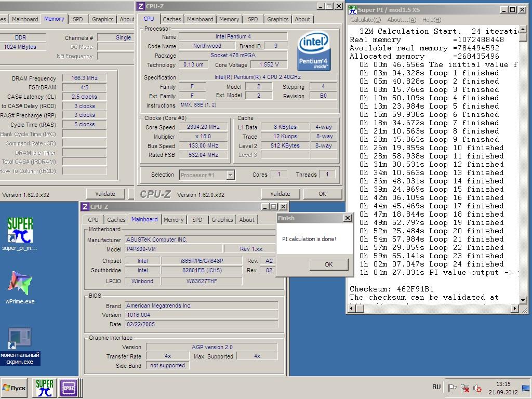Image resolution: width=532 pixels, height=399 pixels.
Task: Switch to About tab in top CPU-Z window
Action: 302,19
